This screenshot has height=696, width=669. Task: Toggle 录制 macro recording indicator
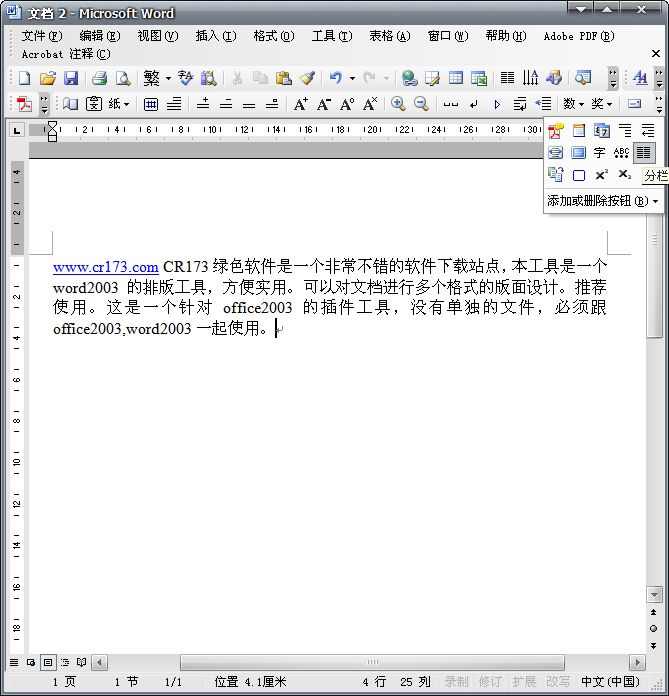(x=456, y=681)
